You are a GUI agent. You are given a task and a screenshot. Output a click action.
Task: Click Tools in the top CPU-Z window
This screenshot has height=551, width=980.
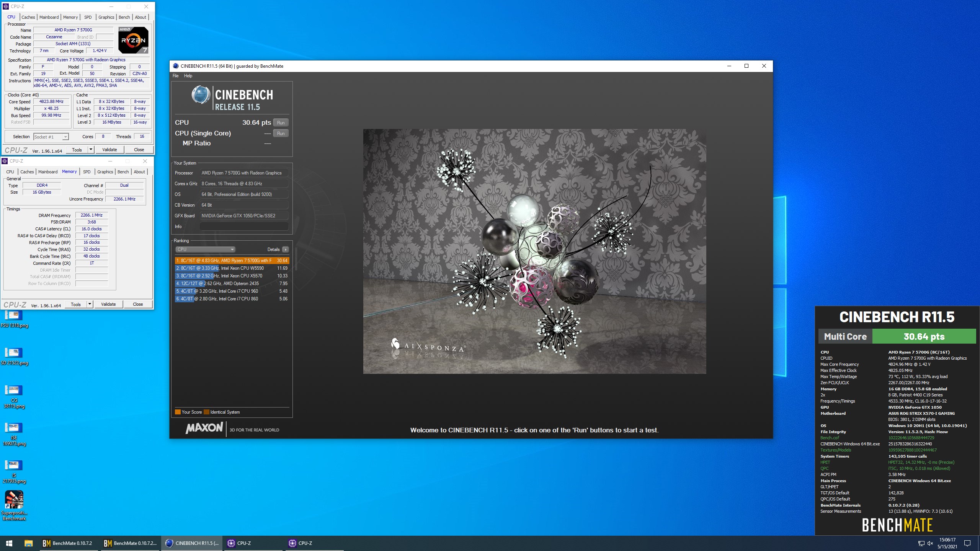[x=77, y=150]
